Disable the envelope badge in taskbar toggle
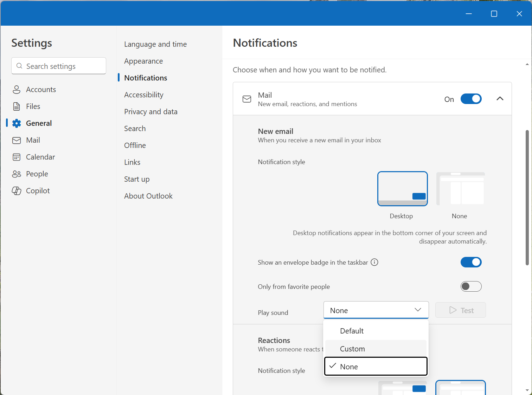 [x=471, y=262]
